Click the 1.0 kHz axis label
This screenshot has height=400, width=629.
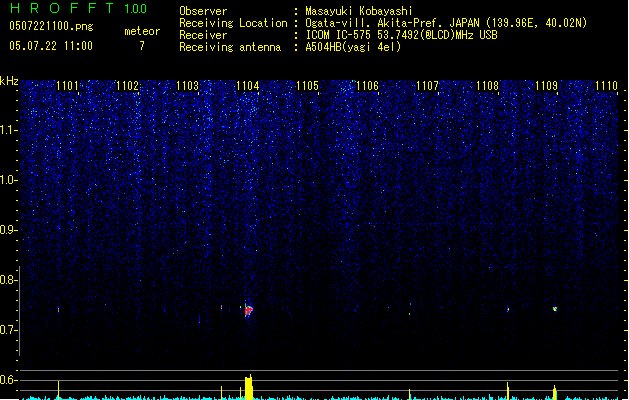(x=8, y=180)
